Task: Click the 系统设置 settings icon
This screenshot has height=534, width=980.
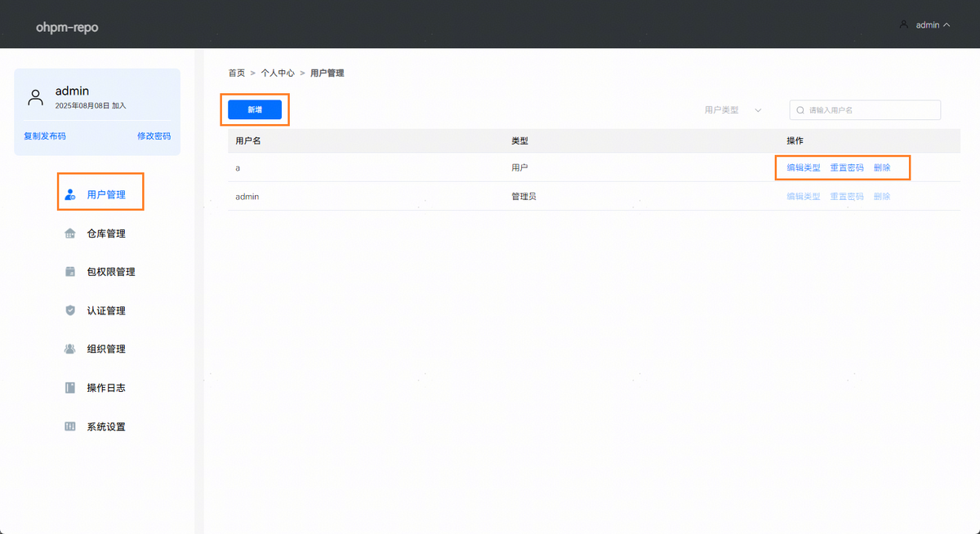Action: pyautogui.click(x=70, y=426)
